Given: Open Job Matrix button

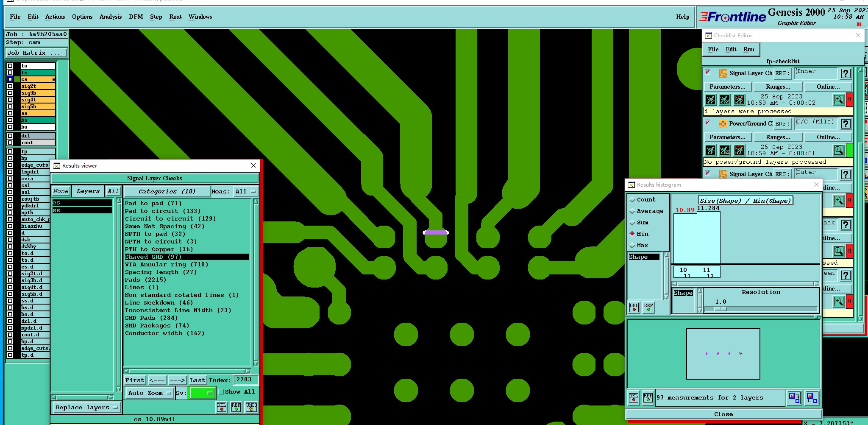Looking at the screenshot, I should (36, 53).
